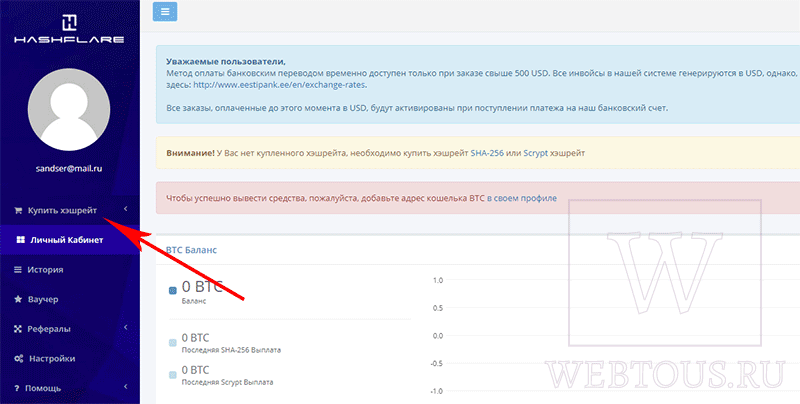Click the question mark icon beside Помощь
800x404 pixels.
[16, 388]
